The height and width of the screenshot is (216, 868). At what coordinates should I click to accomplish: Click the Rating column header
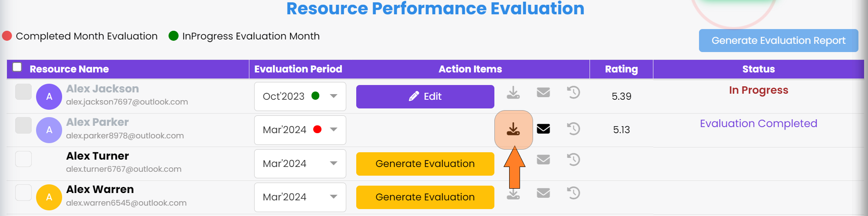click(621, 69)
